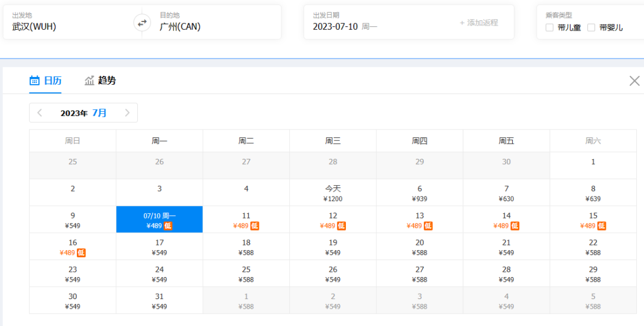Open the 2023年 year selector

pyautogui.click(x=74, y=113)
